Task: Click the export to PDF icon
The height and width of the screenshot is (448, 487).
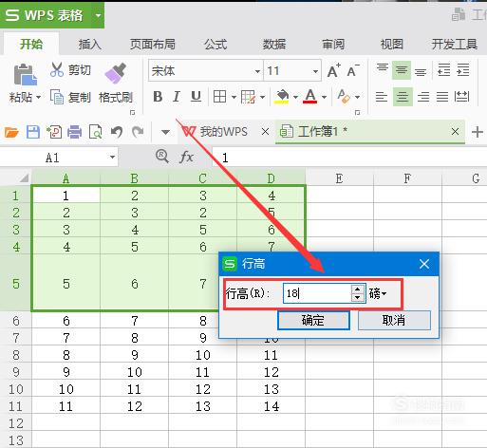Action: click(x=54, y=132)
